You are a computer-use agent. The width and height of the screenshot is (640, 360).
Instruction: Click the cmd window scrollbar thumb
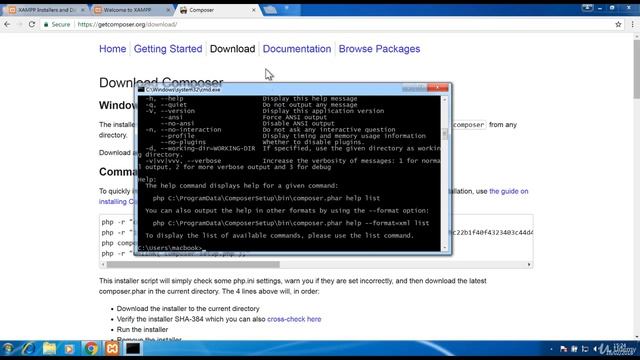[x=444, y=133]
